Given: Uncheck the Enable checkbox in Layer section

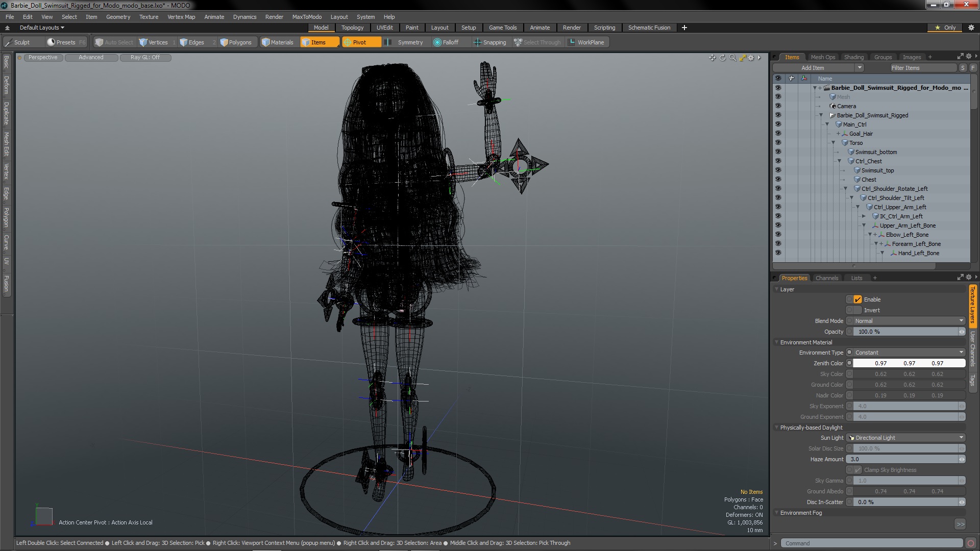Looking at the screenshot, I should pyautogui.click(x=857, y=299).
